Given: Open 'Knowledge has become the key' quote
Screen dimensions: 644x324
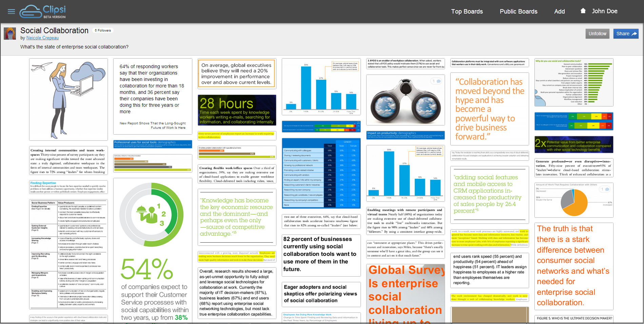Looking at the screenshot, I should 237,217.
